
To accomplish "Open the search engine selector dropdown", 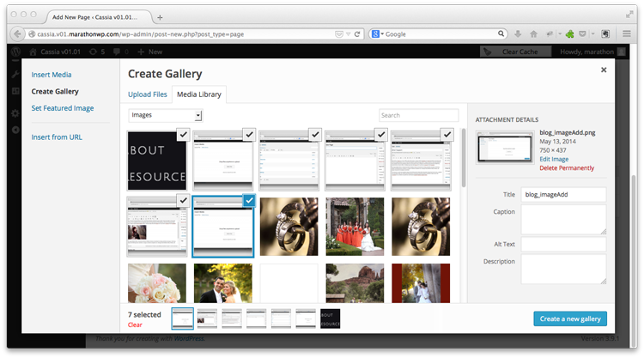I will coord(378,34).
